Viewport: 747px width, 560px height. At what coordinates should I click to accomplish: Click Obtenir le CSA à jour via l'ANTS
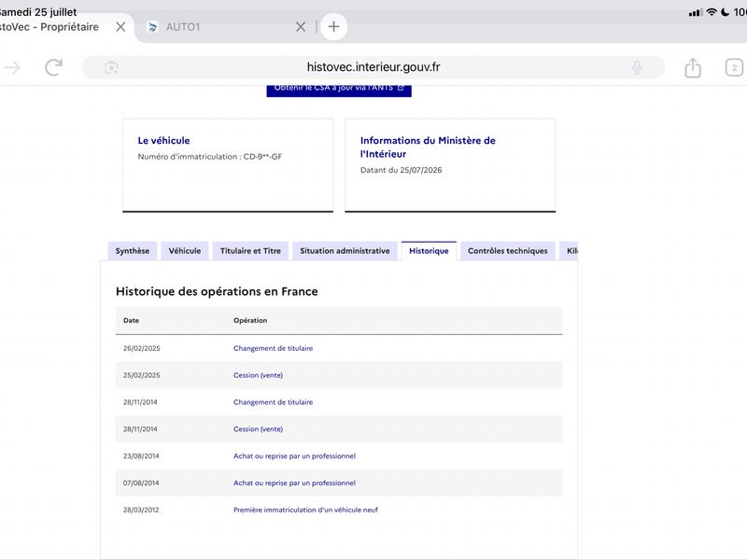click(339, 90)
